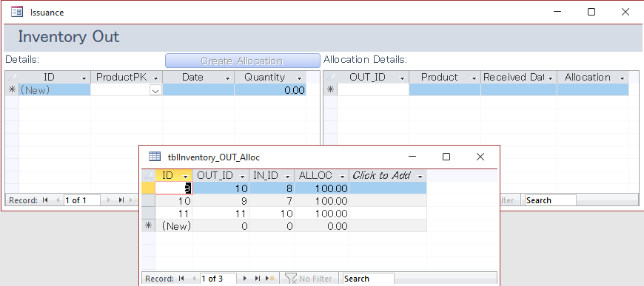Go to next record in Details subform navigator
644x286 pixels.
pyautogui.click(x=109, y=200)
